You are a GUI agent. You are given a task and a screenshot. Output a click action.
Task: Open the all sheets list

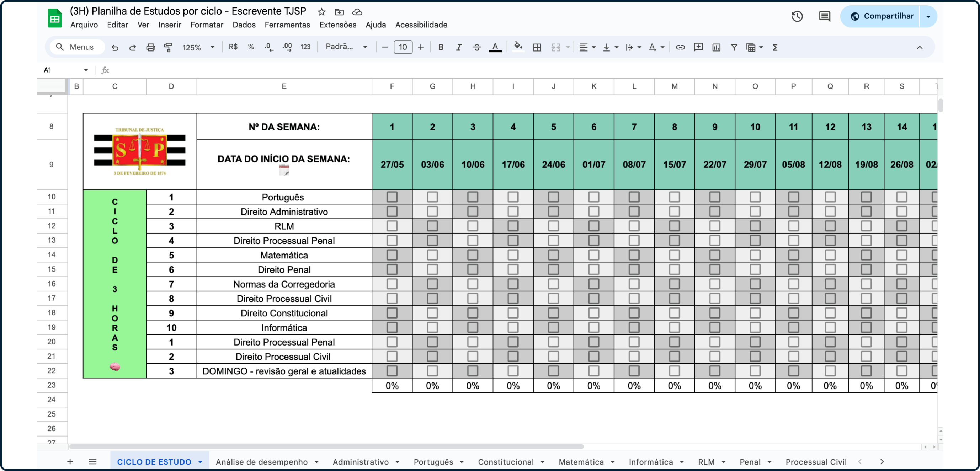[x=92, y=461]
